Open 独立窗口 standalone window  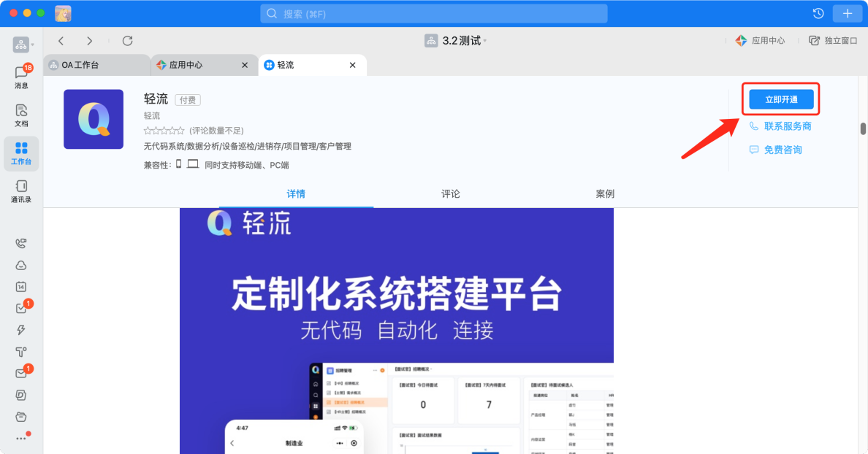(x=833, y=40)
